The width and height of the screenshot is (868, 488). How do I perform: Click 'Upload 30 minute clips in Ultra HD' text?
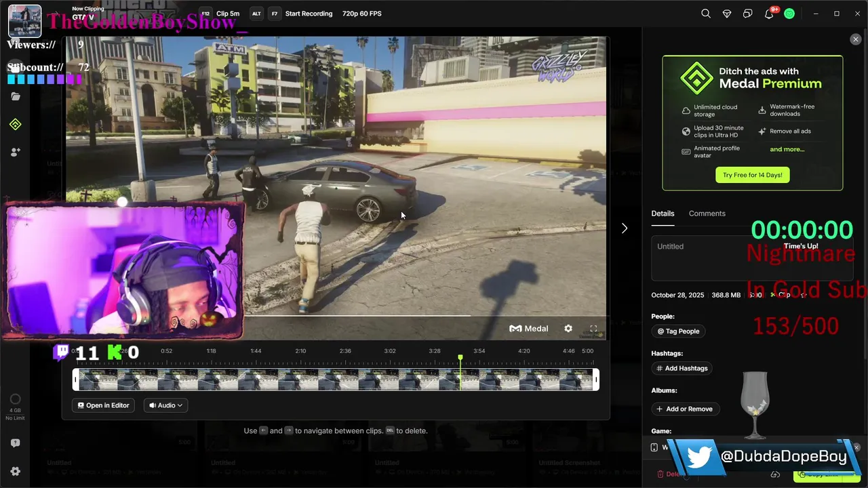pyautogui.click(x=719, y=131)
